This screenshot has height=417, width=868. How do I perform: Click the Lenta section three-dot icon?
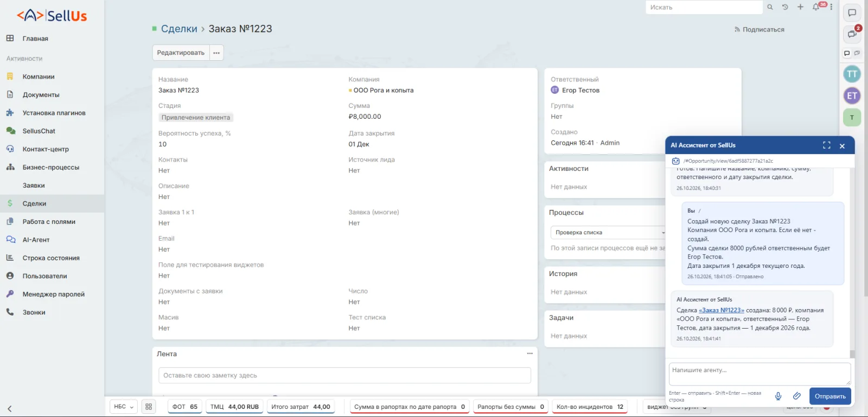click(x=529, y=354)
